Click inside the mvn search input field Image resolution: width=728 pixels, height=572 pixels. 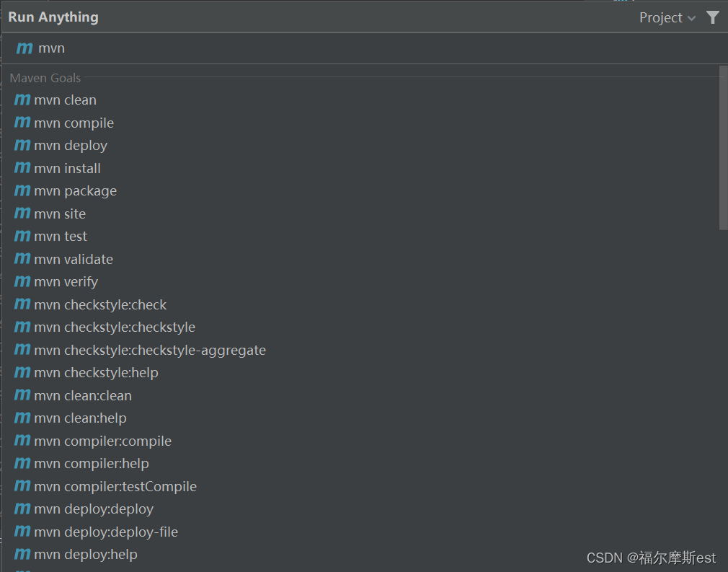tap(144, 48)
